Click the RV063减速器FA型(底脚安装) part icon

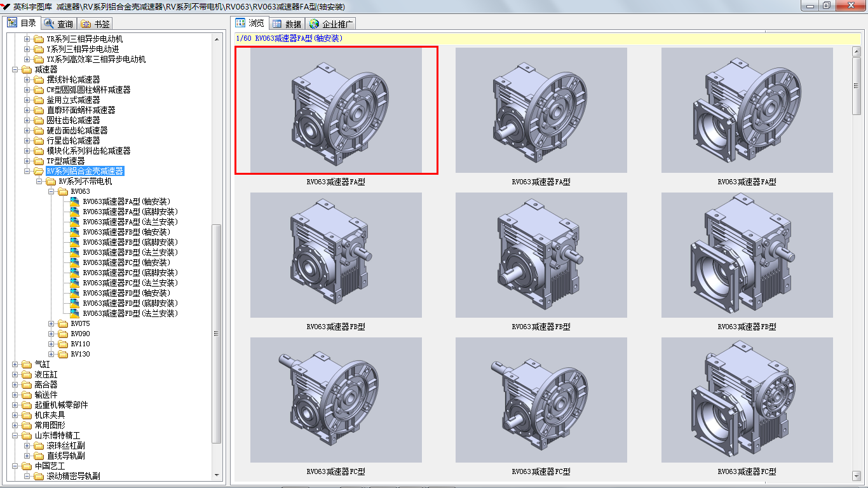[75, 212]
